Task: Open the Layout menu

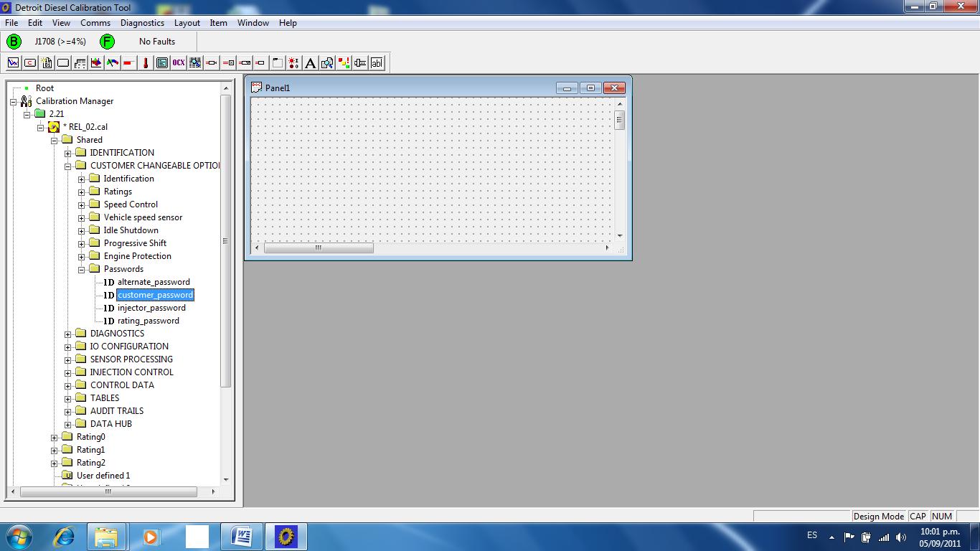Action: (x=187, y=23)
